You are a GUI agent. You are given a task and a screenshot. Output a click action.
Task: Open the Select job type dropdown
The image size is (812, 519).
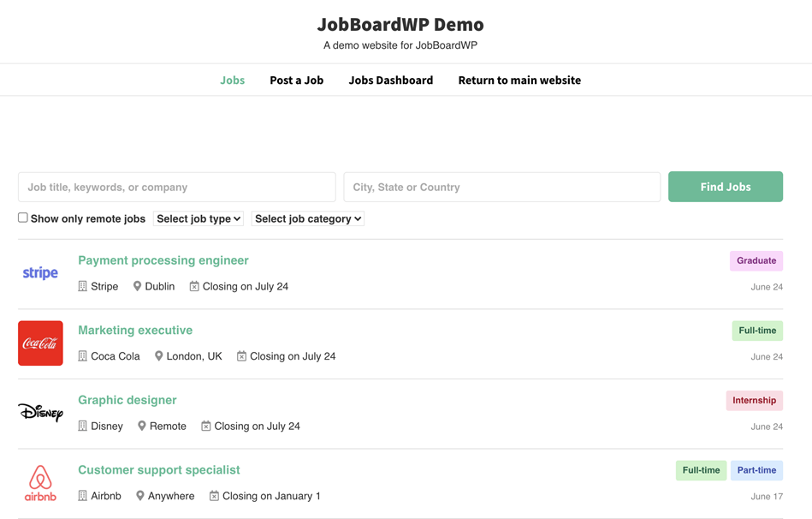tap(199, 218)
